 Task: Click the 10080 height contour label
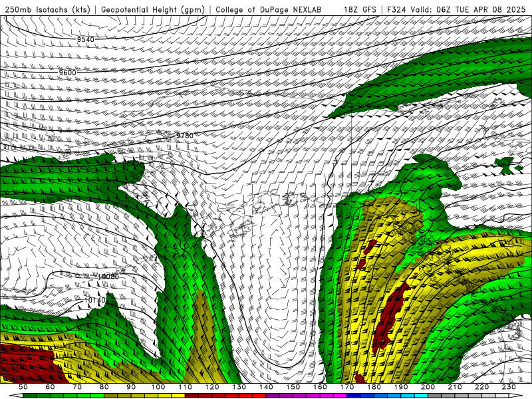[108, 277]
